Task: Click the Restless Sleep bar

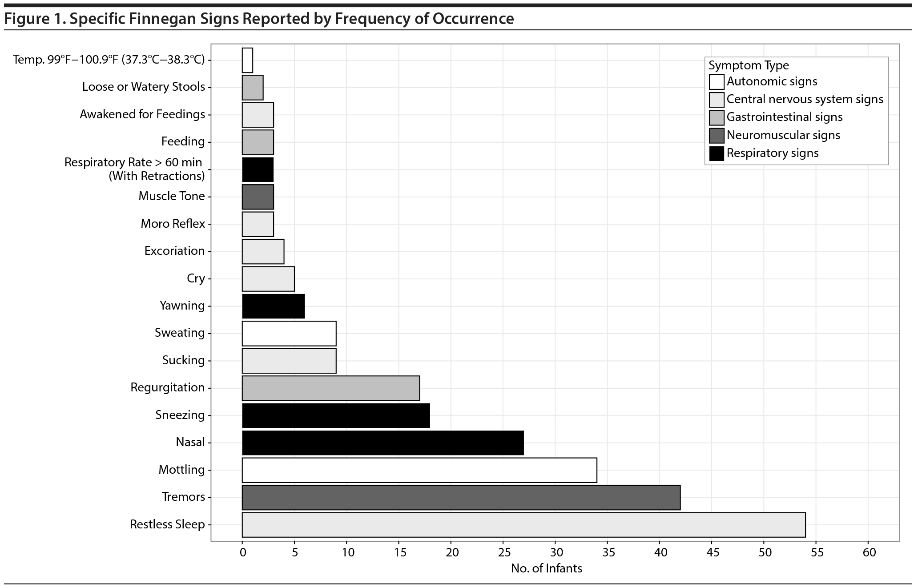Action: pyautogui.click(x=523, y=525)
